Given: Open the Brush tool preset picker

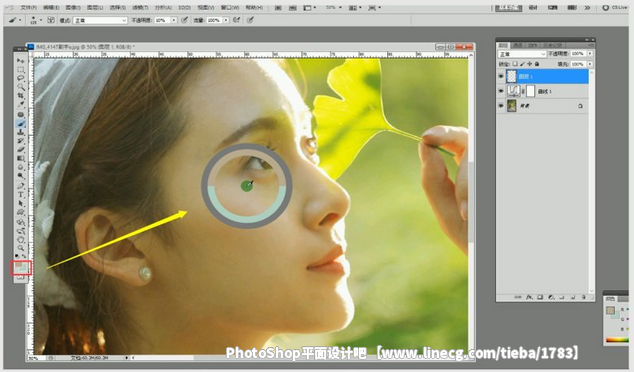Looking at the screenshot, I should 15,20.
